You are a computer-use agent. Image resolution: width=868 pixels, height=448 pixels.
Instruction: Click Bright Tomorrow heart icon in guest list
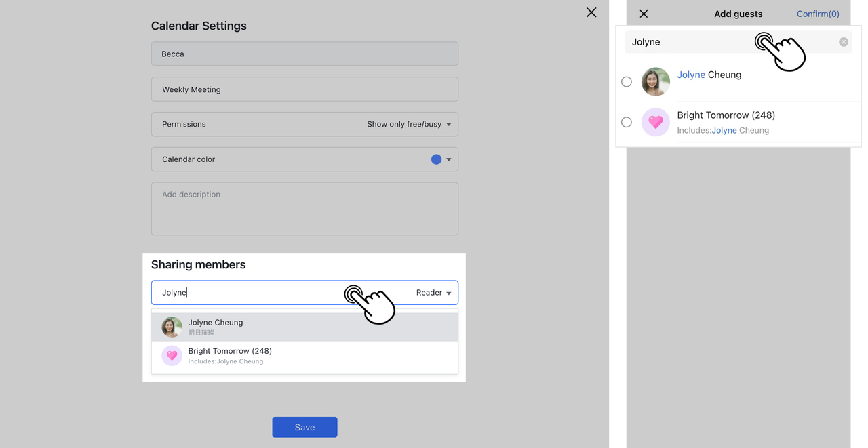(655, 122)
